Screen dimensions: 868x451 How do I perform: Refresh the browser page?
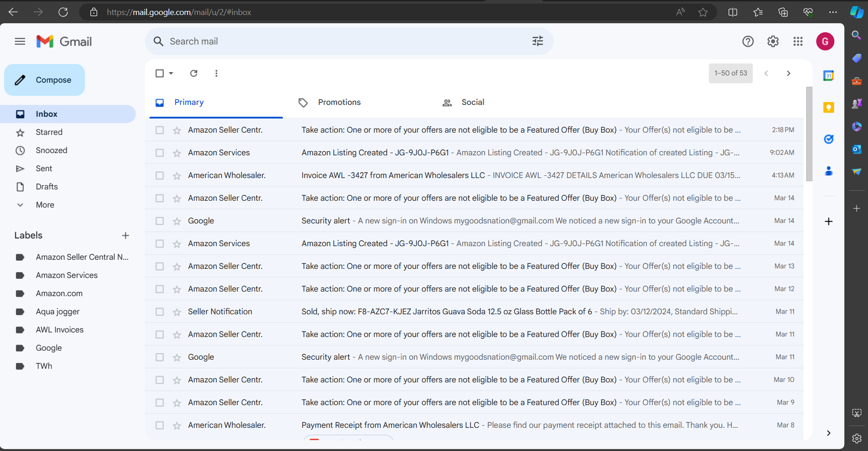[63, 12]
